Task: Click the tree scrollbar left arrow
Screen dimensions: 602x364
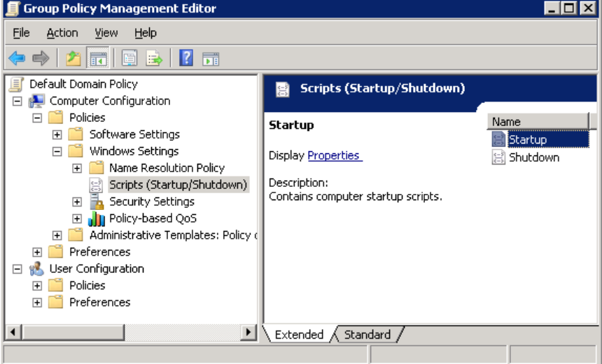Action: (x=13, y=332)
